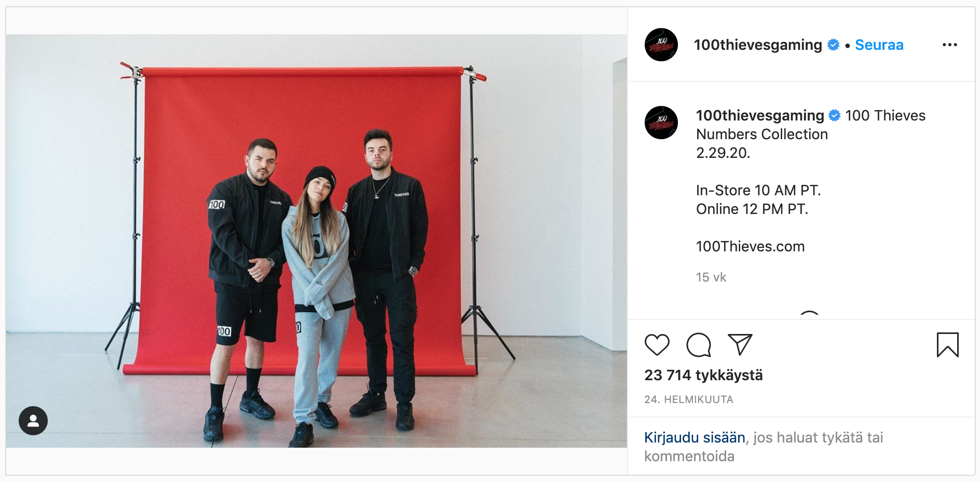This screenshot has height=482, width=980.
Task: Click the 100Thieves.com text in the caption
Action: (x=750, y=246)
